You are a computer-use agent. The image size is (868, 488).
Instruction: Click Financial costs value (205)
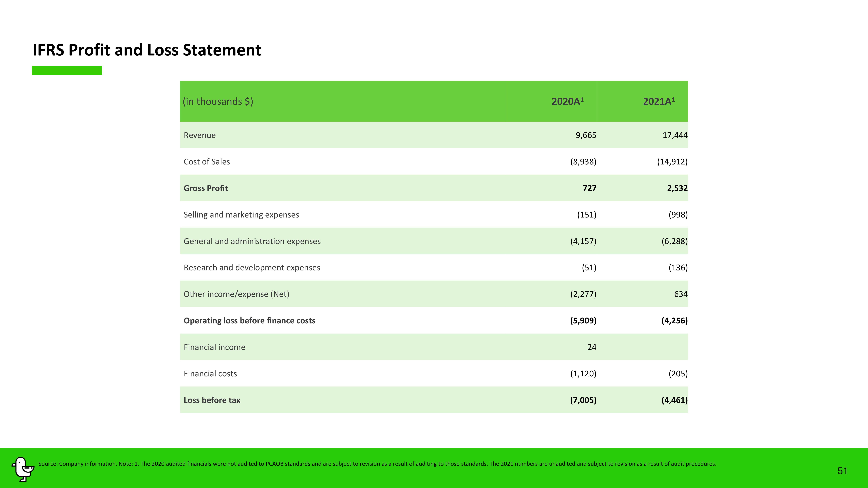point(678,373)
